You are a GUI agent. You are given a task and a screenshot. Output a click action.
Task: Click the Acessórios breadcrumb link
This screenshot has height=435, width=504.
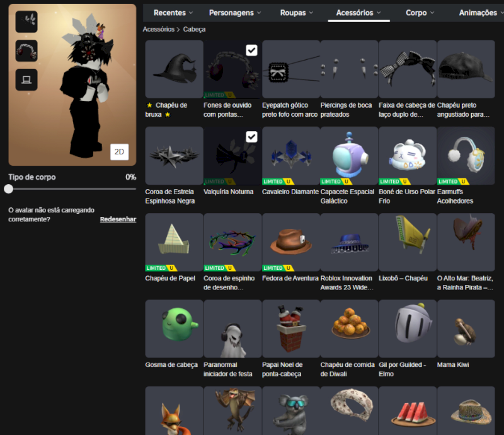[x=158, y=29]
